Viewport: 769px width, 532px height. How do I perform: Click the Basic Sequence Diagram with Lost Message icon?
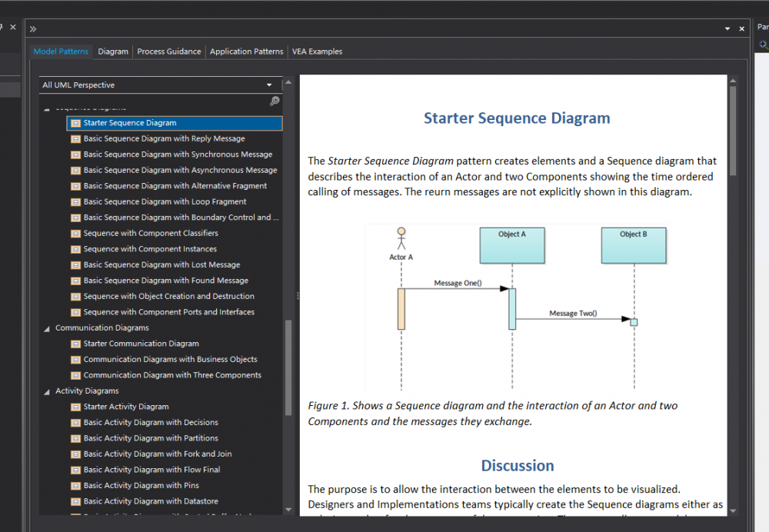(x=75, y=264)
